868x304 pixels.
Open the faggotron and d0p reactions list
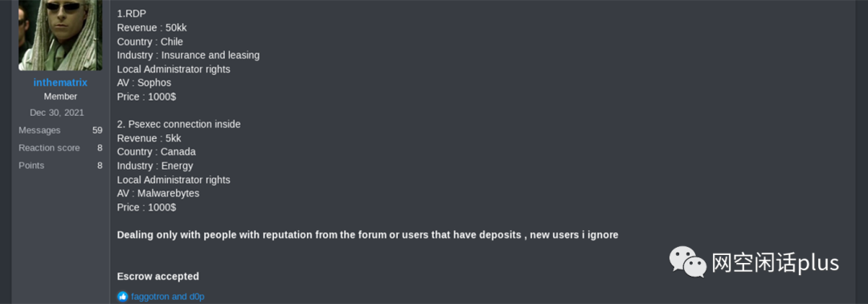pos(168,296)
